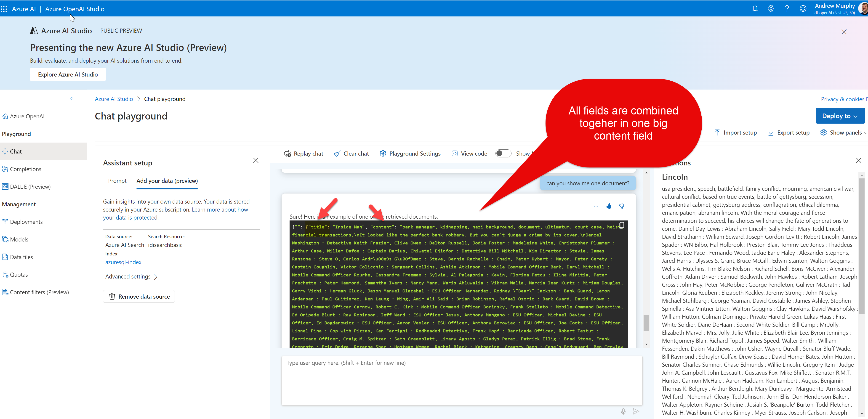Switch to the Prompt tab
This screenshot has height=419, width=868.
click(x=117, y=181)
